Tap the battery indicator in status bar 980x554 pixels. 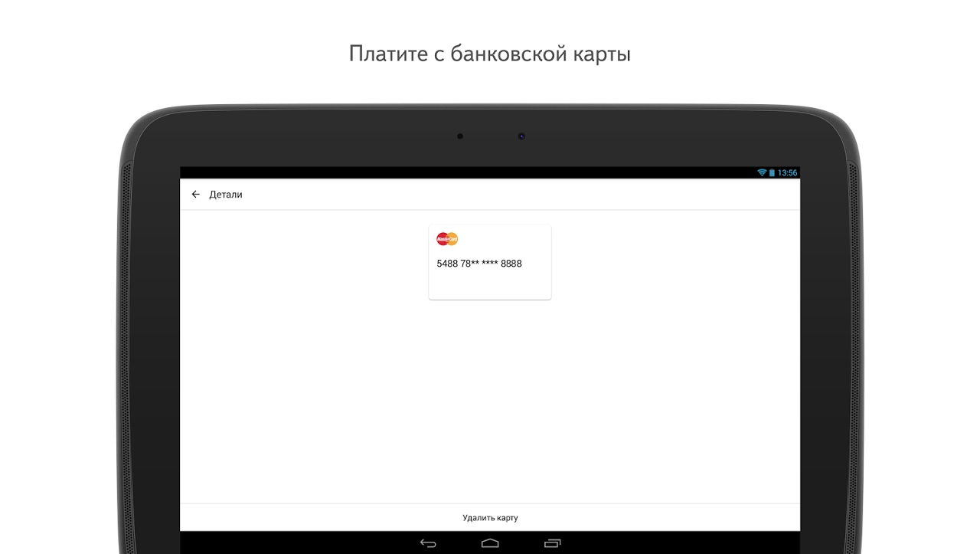coord(772,172)
